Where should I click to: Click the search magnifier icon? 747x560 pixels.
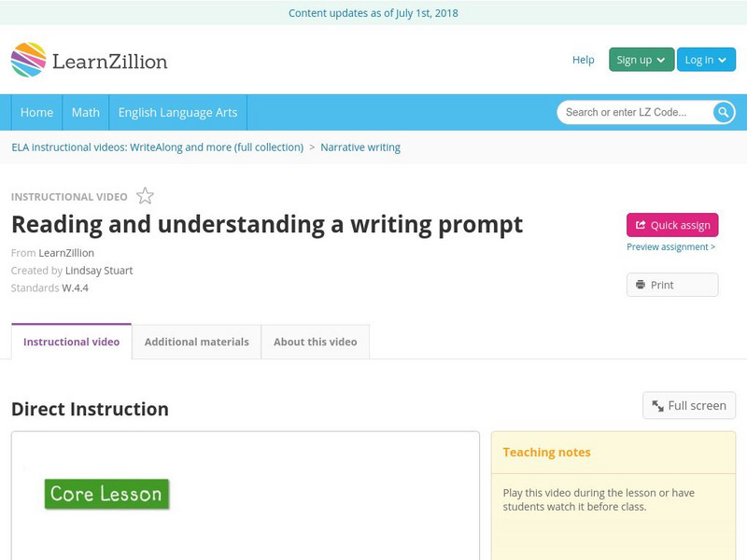724,112
